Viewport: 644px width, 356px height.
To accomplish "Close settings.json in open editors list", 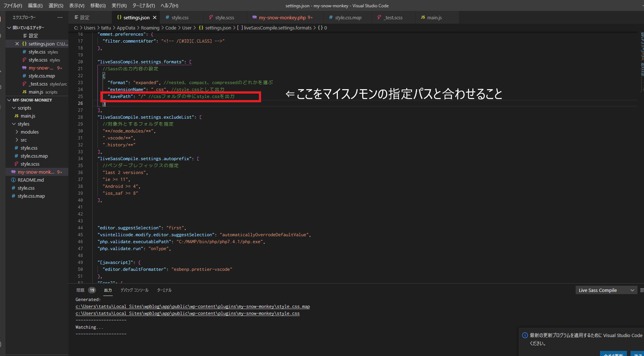I will (17, 44).
